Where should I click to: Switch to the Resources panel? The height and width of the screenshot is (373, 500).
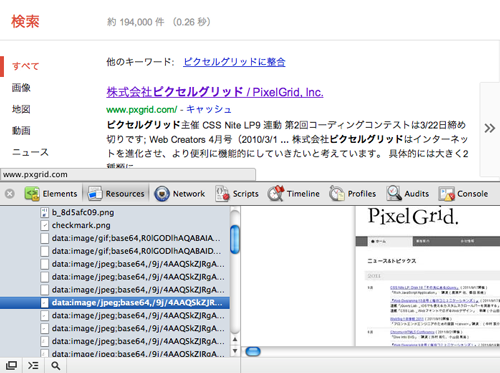point(116,194)
